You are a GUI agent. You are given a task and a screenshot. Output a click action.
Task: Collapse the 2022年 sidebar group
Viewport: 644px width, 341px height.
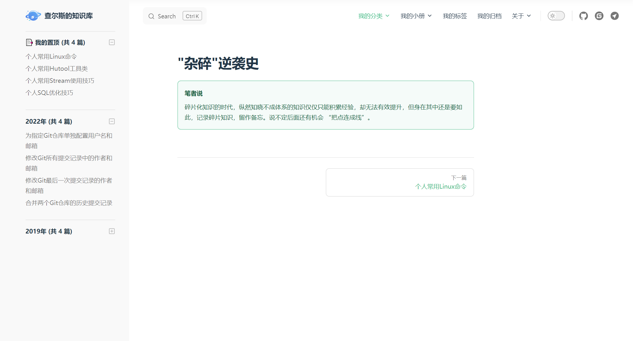[112, 121]
